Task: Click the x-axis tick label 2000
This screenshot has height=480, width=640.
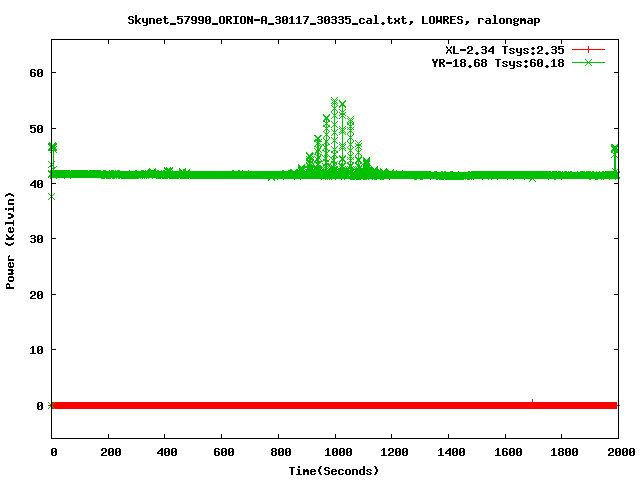Action: pos(620,452)
